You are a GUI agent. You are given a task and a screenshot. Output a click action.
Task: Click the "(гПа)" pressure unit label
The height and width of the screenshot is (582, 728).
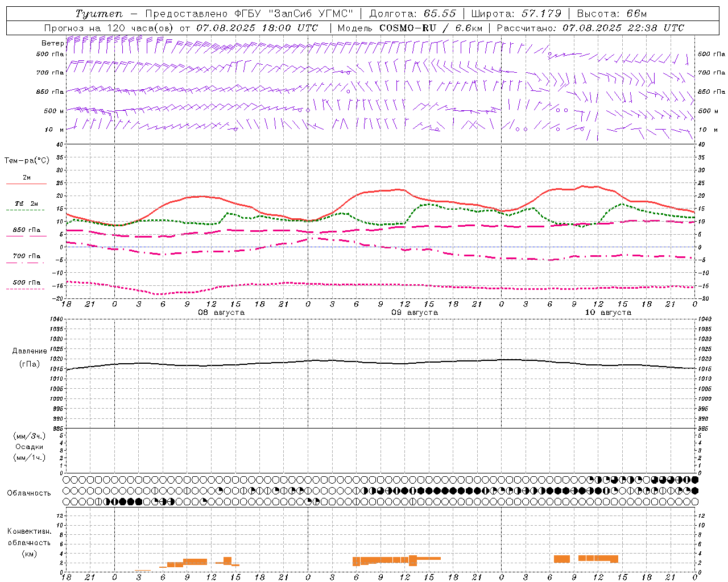pos(30,364)
